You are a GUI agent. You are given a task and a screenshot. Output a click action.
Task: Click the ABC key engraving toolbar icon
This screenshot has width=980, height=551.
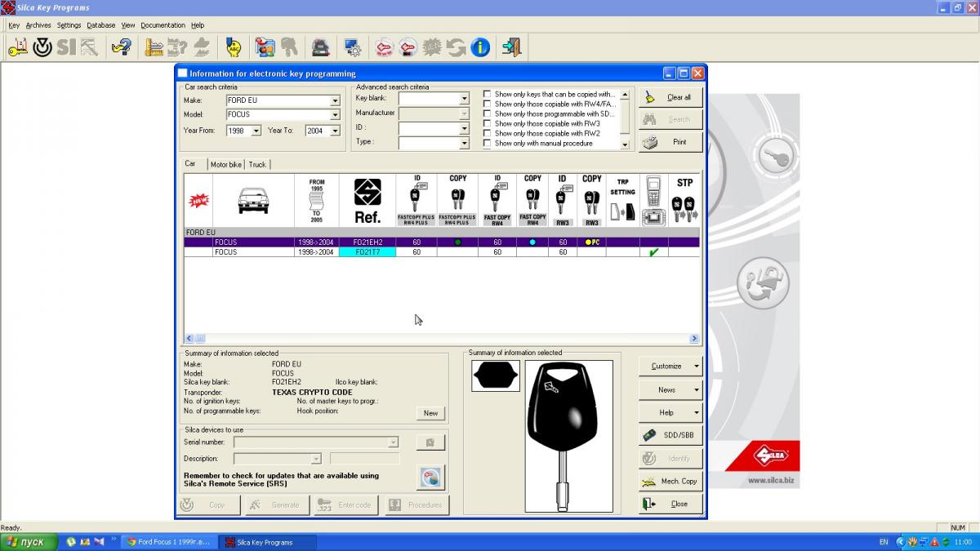pyautogui.click(x=234, y=47)
